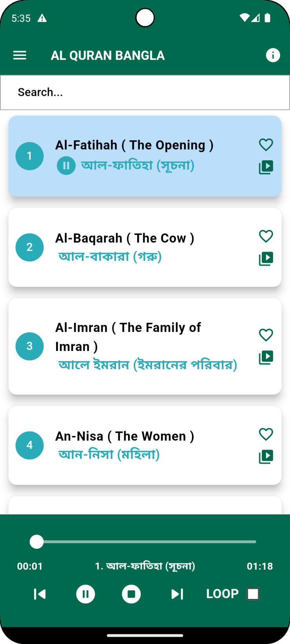Viewport: 290px width, 644px height.
Task: Enable the LOOP checkbox
Action: (x=253, y=594)
